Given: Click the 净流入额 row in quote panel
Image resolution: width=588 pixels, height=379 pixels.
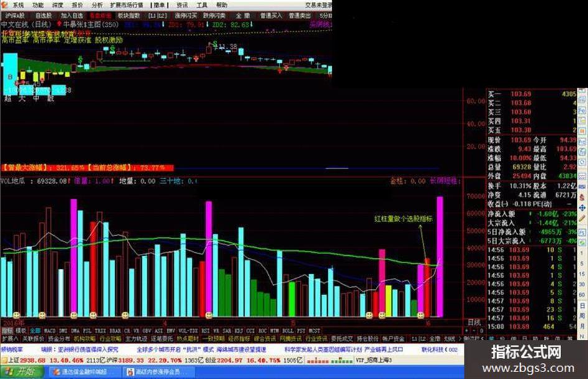Looking at the screenshot, I should pyautogui.click(x=532, y=214).
